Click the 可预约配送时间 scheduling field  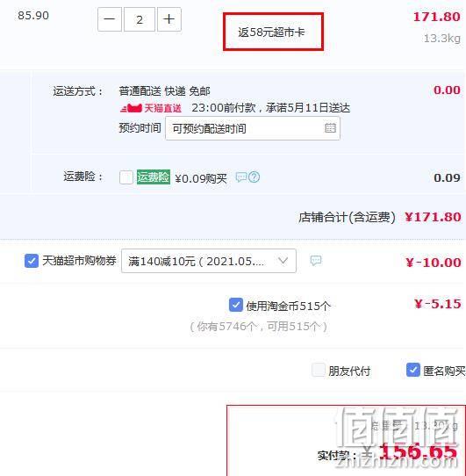click(253, 129)
